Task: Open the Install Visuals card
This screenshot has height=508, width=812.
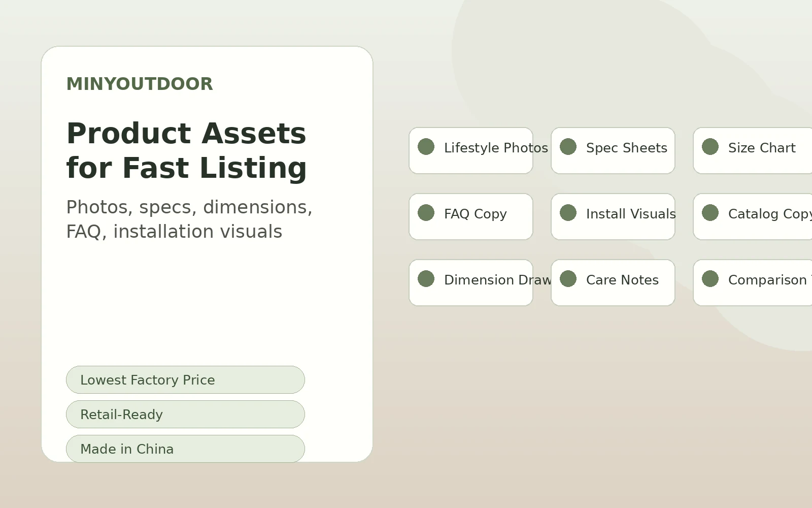Action: pyautogui.click(x=613, y=217)
